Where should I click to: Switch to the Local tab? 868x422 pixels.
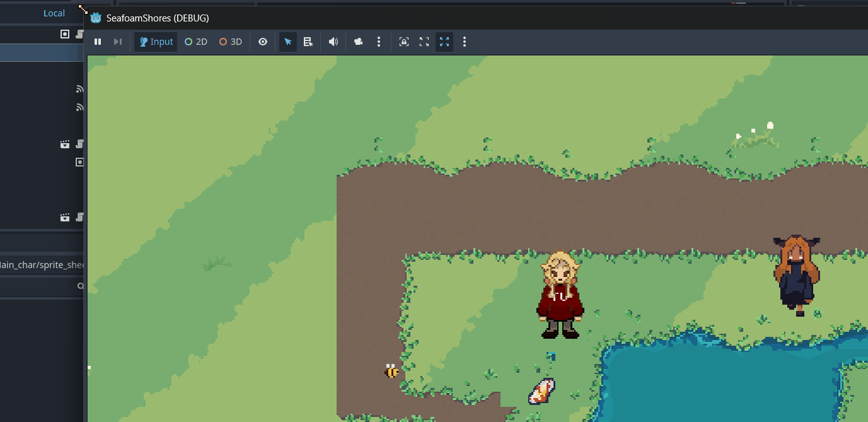54,13
